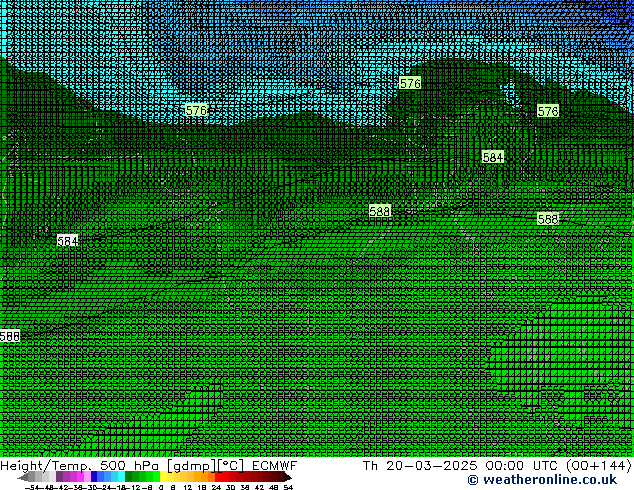
Task: Click the gray arrow end of color legend
Action: click(23, 477)
